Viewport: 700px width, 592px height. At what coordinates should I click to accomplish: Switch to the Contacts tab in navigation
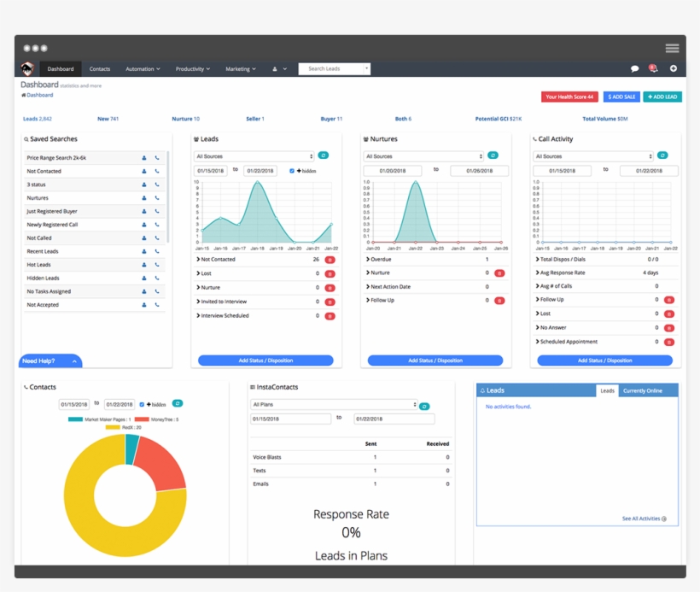(x=101, y=68)
